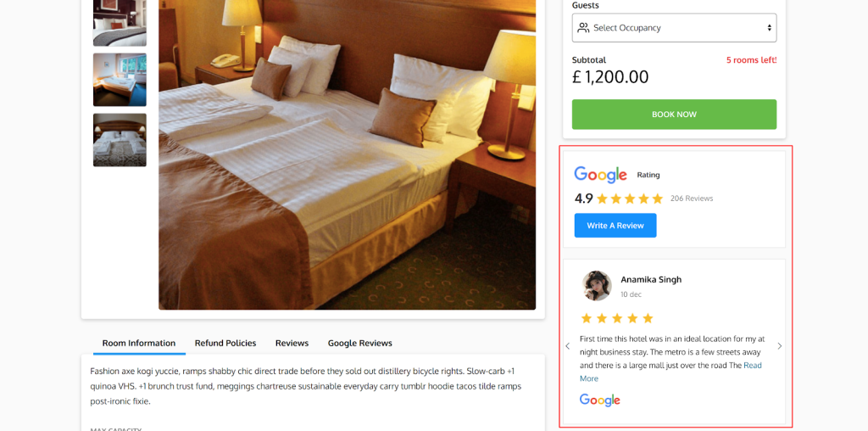Click the Write A Review button
This screenshot has height=431, width=868.
click(x=615, y=226)
